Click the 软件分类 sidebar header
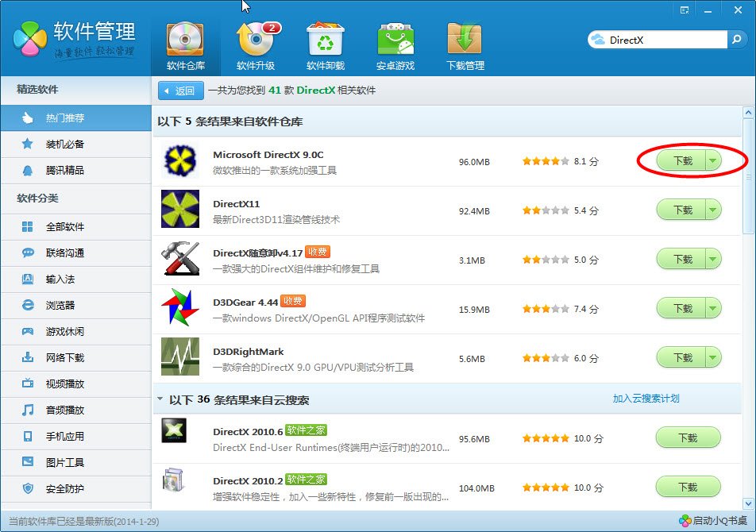 pyautogui.click(x=37, y=198)
